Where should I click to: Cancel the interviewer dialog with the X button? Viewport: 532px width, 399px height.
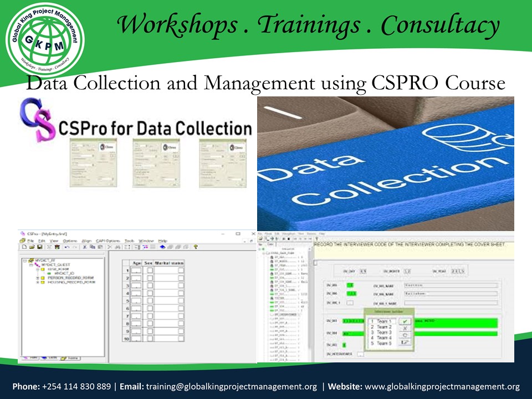click(405, 329)
